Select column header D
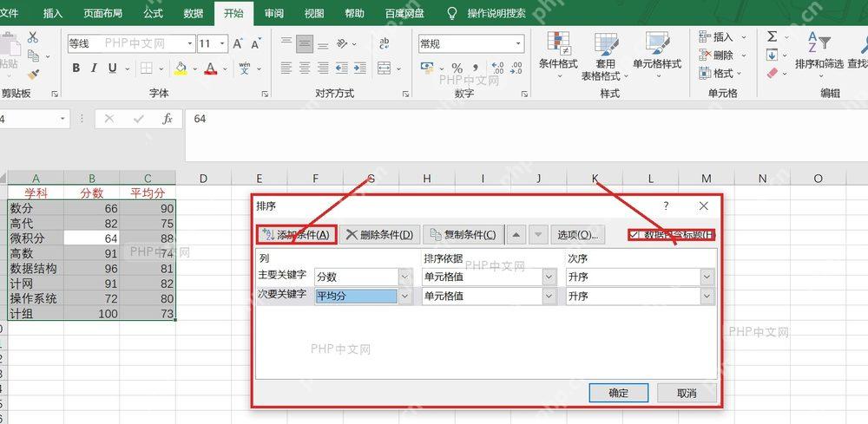Image resolution: width=868 pixels, height=424 pixels. coord(203,178)
